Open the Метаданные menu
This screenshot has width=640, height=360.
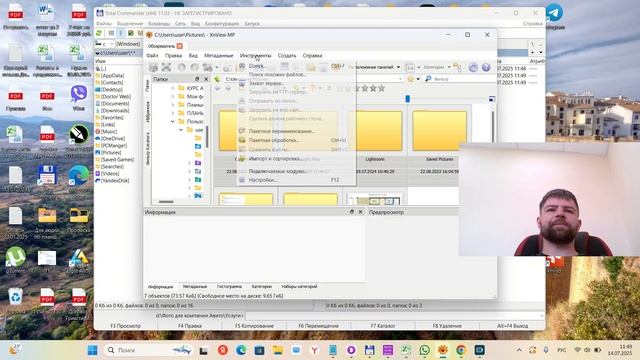[x=218, y=56]
